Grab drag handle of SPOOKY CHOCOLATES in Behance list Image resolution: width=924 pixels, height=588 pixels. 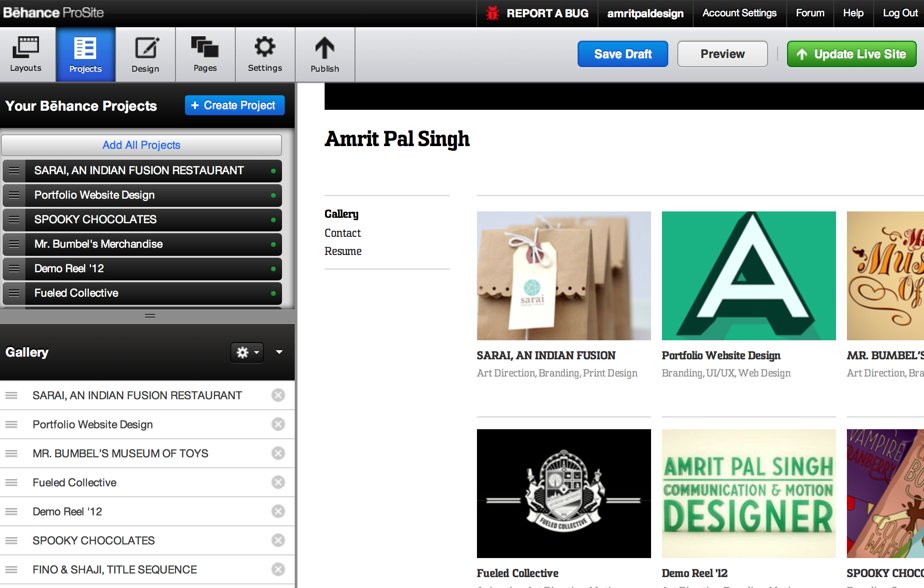[x=14, y=220]
